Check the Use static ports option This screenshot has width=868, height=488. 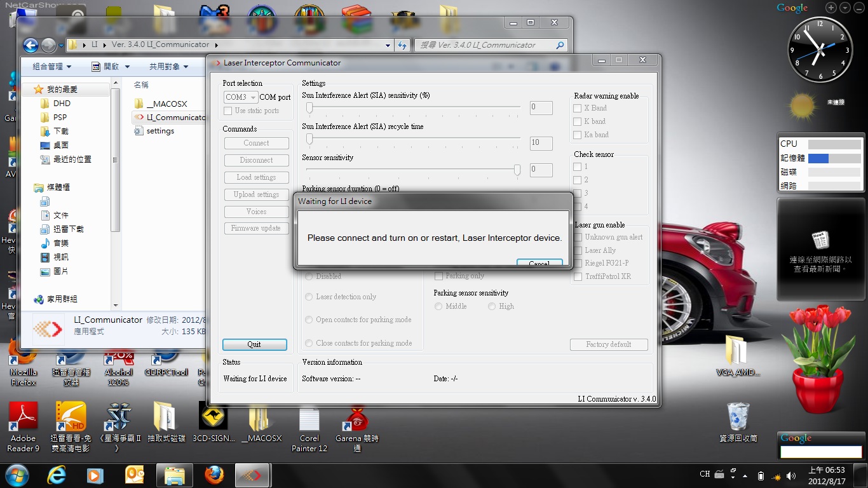click(x=228, y=111)
